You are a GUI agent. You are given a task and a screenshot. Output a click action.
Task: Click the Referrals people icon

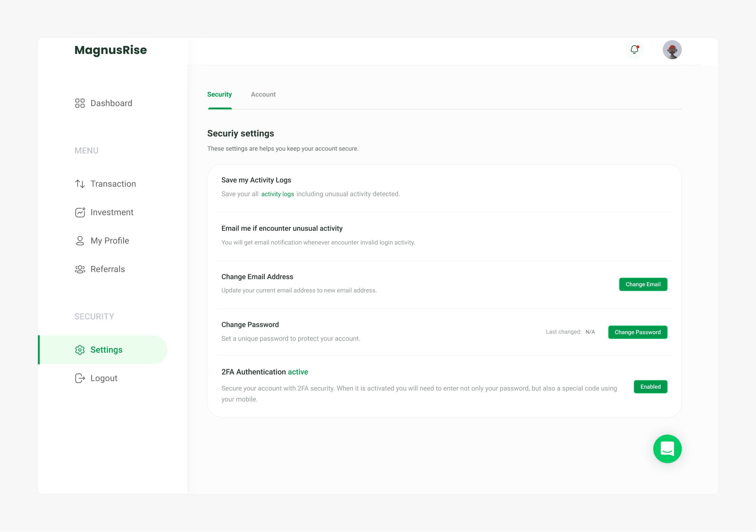(80, 269)
